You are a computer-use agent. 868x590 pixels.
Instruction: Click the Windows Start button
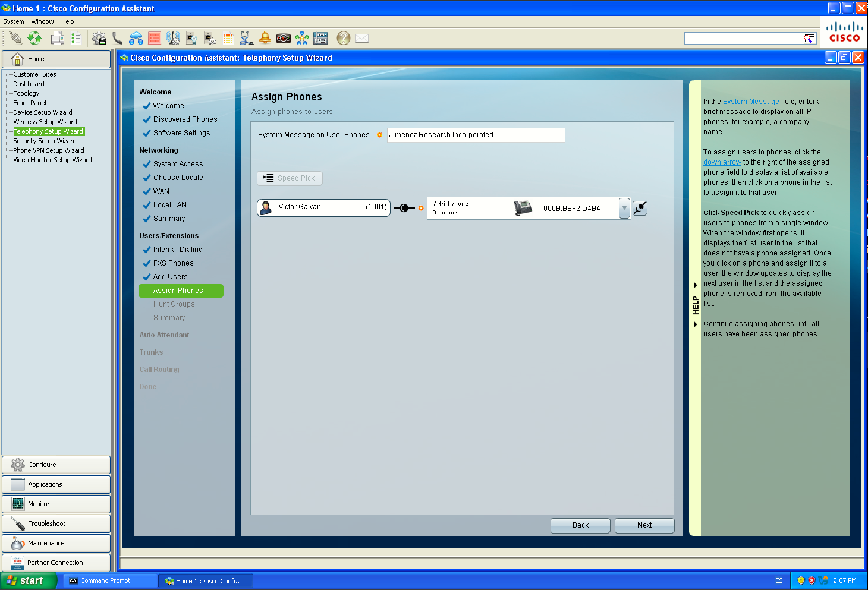tap(28, 581)
